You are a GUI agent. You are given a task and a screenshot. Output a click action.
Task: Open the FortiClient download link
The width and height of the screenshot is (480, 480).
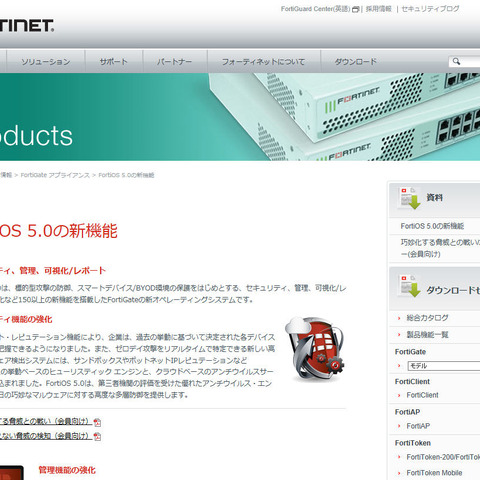[422, 395]
